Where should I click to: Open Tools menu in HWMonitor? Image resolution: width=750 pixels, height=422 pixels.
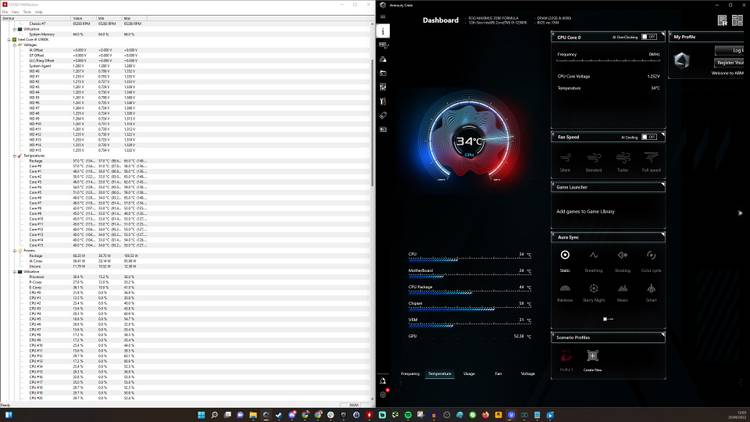pyautogui.click(x=27, y=11)
